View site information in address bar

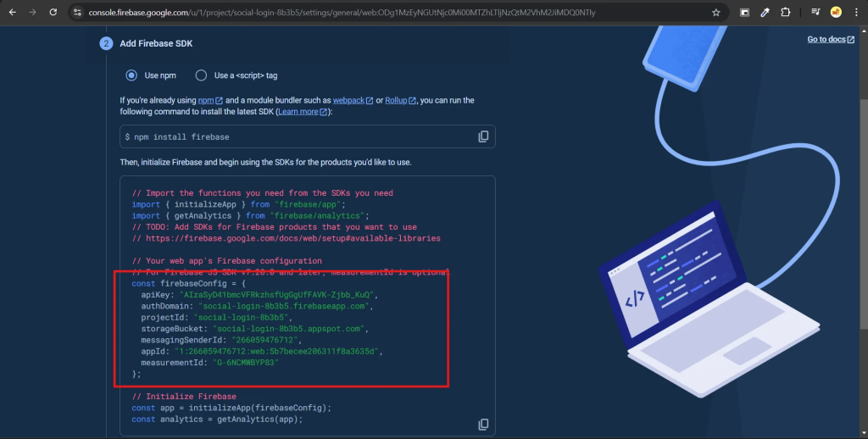click(x=77, y=13)
